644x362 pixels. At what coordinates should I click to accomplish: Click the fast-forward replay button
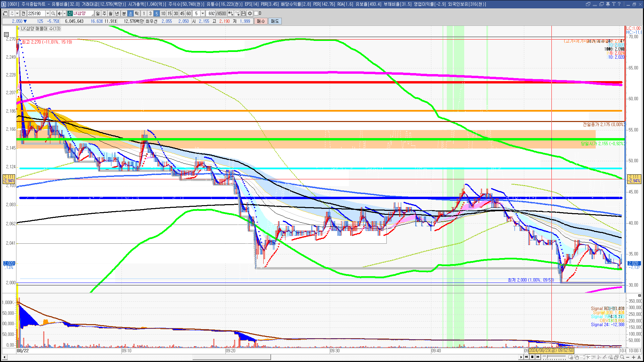[538, 357]
